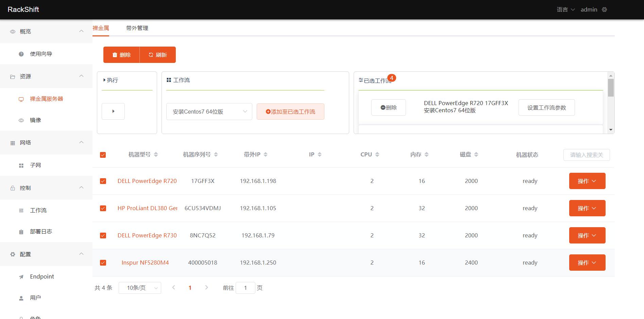Open the language dropdown in header
The width and height of the screenshot is (644, 319).
566,10
